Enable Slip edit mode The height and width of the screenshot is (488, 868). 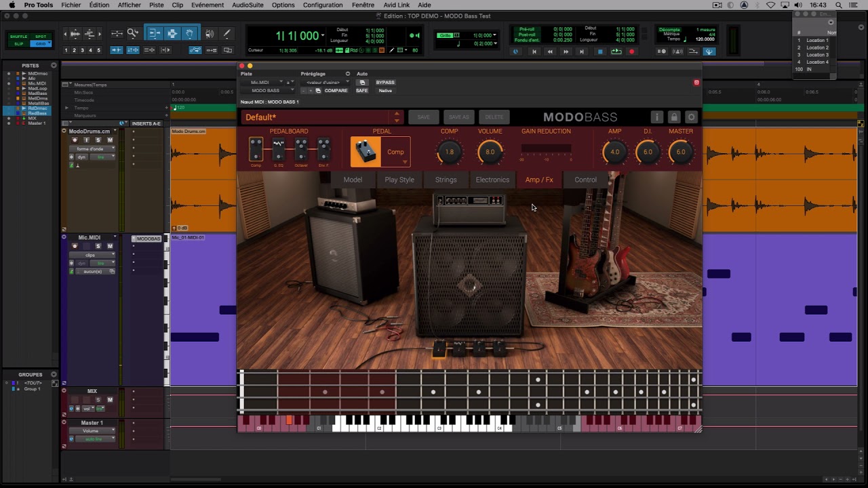click(x=19, y=43)
